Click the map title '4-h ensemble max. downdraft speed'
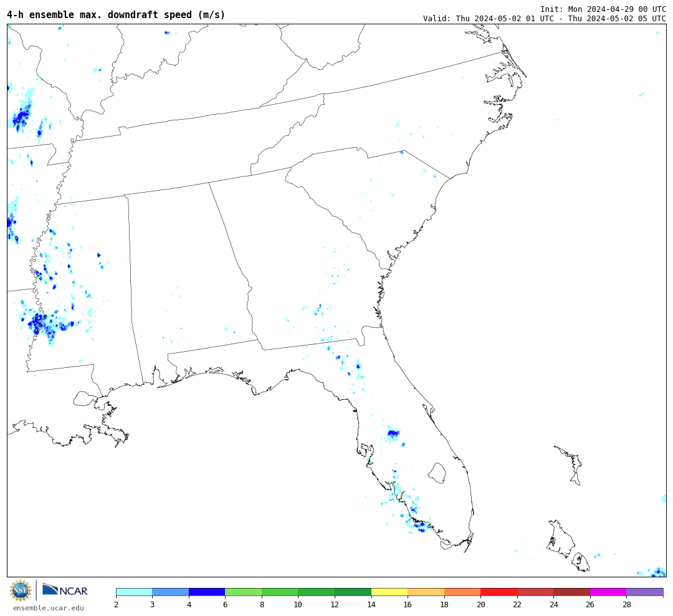 coord(116,14)
